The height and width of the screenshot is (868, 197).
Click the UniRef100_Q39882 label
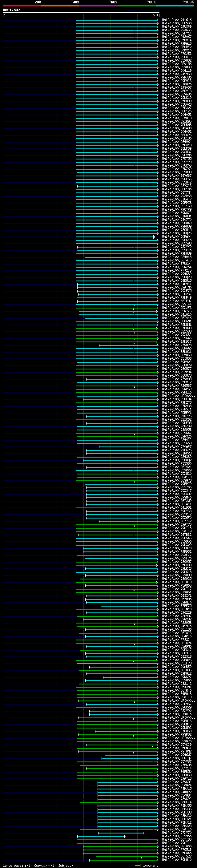[177, 61]
